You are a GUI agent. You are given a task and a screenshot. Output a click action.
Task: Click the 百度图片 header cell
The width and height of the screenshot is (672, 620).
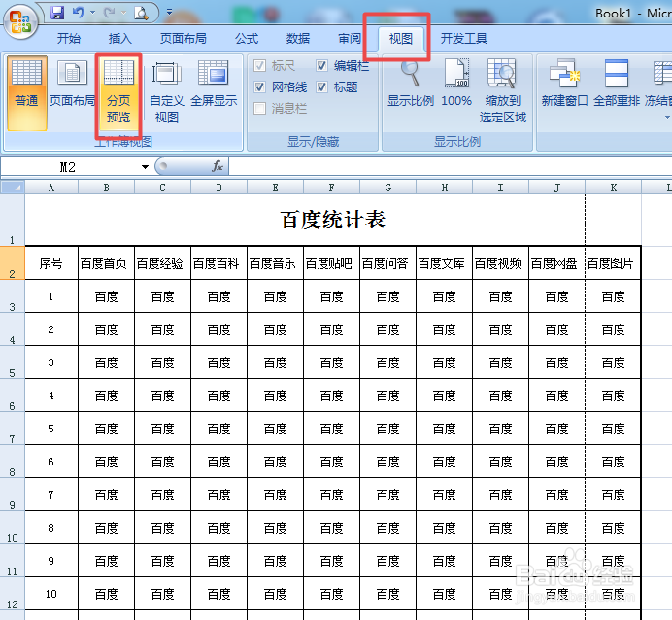(x=613, y=262)
